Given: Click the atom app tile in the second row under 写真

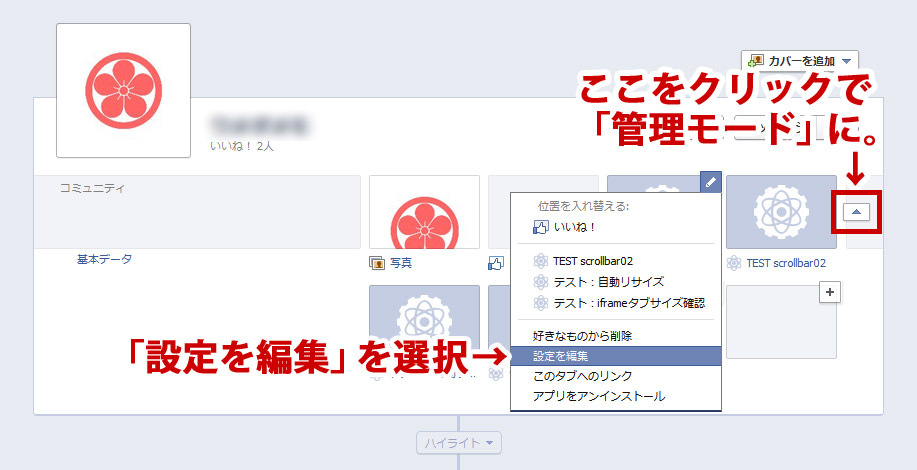Looking at the screenshot, I should pyautogui.click(x=425, y=322).
